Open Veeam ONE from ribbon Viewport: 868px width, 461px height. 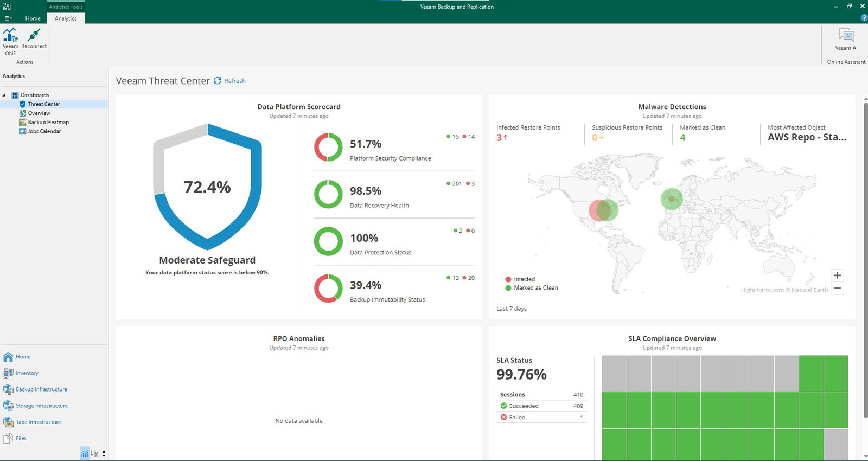click(x=10, y=42)
